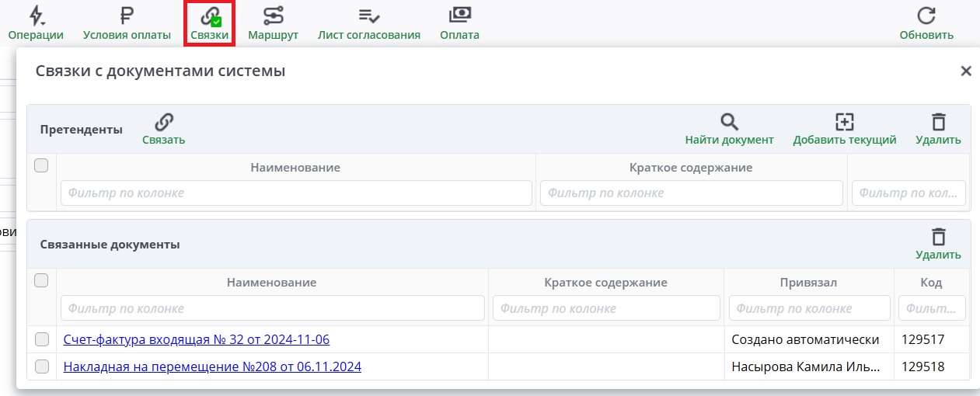This screenshot has height=396, width=980.
Task: Check the Счет-фактура входящая row checkbox
Action: click(42, 339)
